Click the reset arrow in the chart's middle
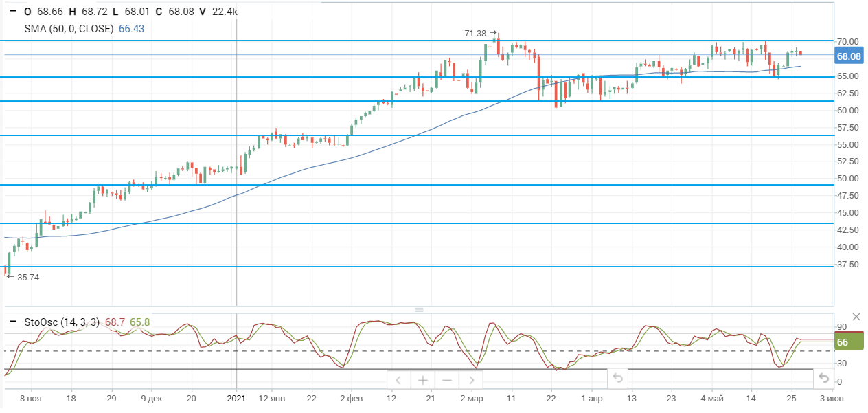This screenshot has width=868, height=413. pyautogui.click(x=617, y=378)
